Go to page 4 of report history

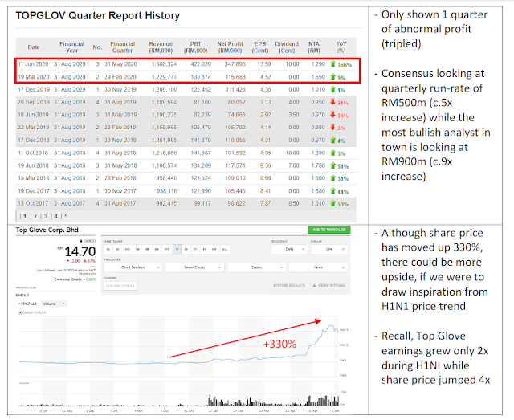56,216
